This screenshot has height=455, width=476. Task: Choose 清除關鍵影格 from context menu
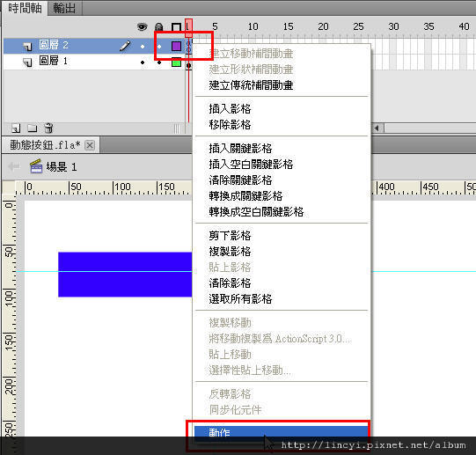[x=240, y=180]
